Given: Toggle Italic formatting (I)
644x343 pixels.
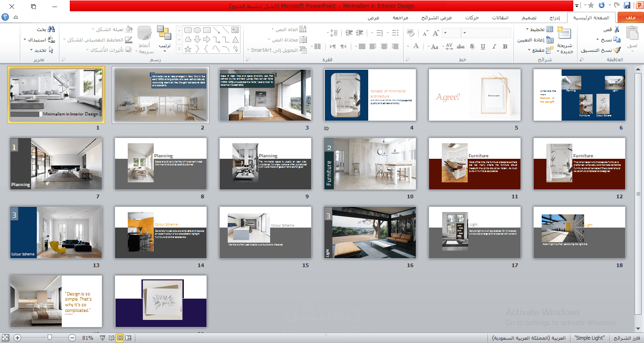Looking at the screenshot, I should 494,47.
